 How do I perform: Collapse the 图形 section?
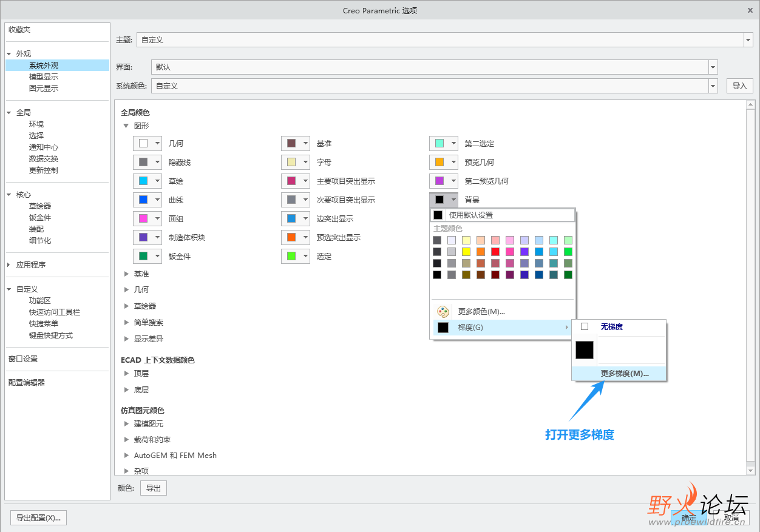(126, 126)
